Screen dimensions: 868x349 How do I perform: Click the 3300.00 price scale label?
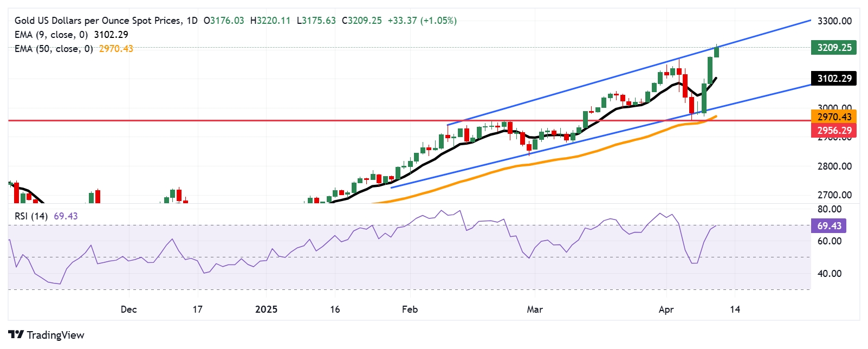click(x=834, y=21)
